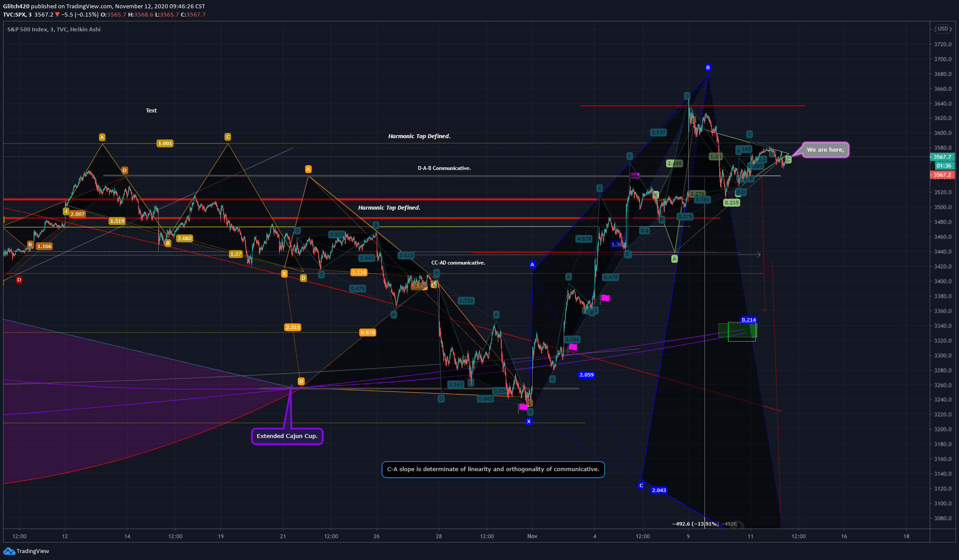The image size is (959, 560).
Task: Click the 'D-A-B Communicative.' annotation
Action: click(x=444, y=168)
